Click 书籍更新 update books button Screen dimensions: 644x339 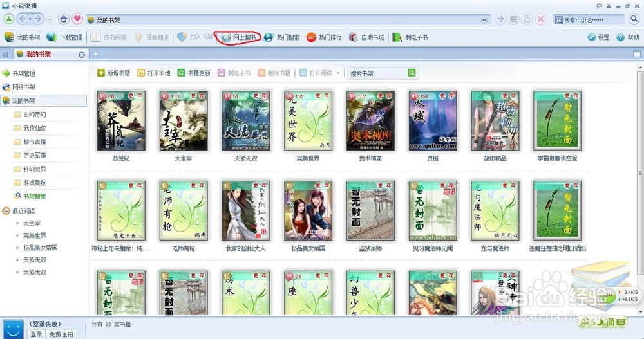pos(194,73)
